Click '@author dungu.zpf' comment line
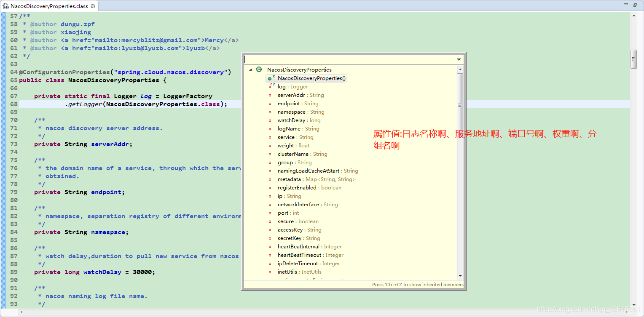The width and height of the screenshot is (644, 317). click(x=62, y=24)
